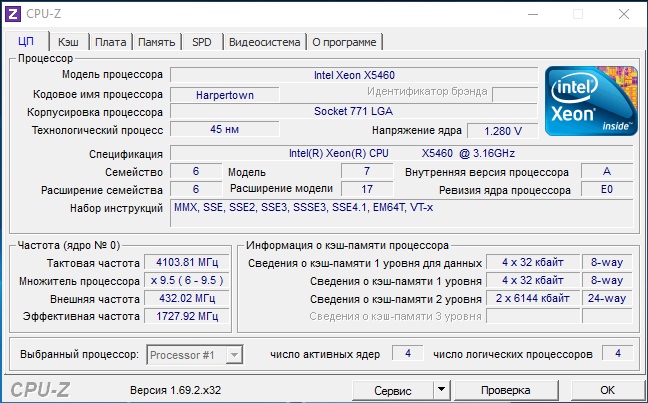This screenshot has height=403, width=648.
Task: Select the SPD tab
Action: point(202,42)
